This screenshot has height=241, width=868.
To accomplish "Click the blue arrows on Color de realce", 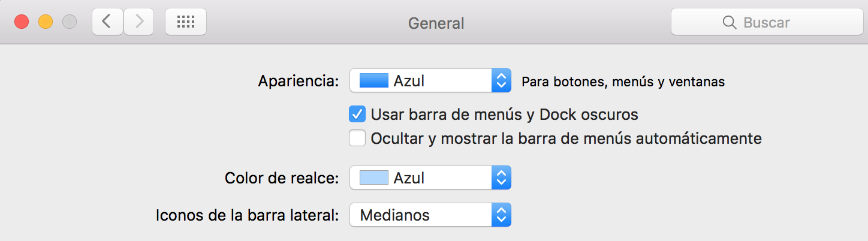I will pyautogui.click(x=501, y=177).
